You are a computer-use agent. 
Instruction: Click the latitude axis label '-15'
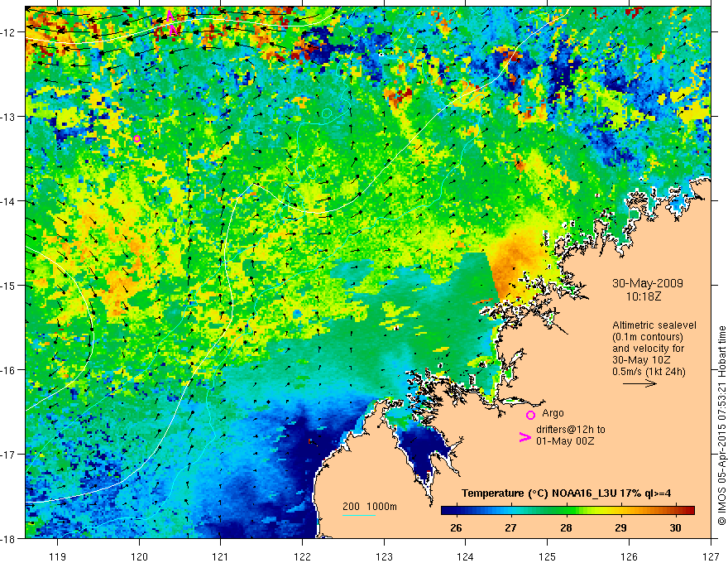pyautogui.click(x=8, y=285)
